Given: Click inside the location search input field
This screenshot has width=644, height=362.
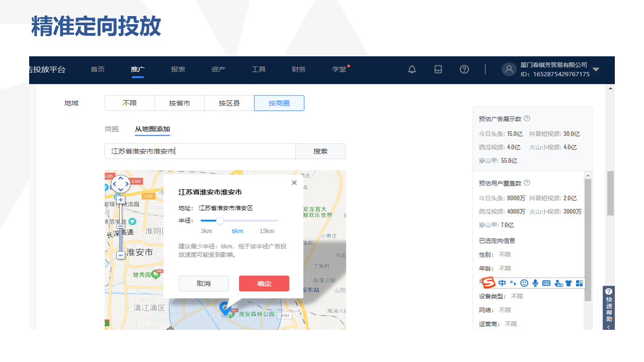Looking at the screenshot, I should point(200,151).
